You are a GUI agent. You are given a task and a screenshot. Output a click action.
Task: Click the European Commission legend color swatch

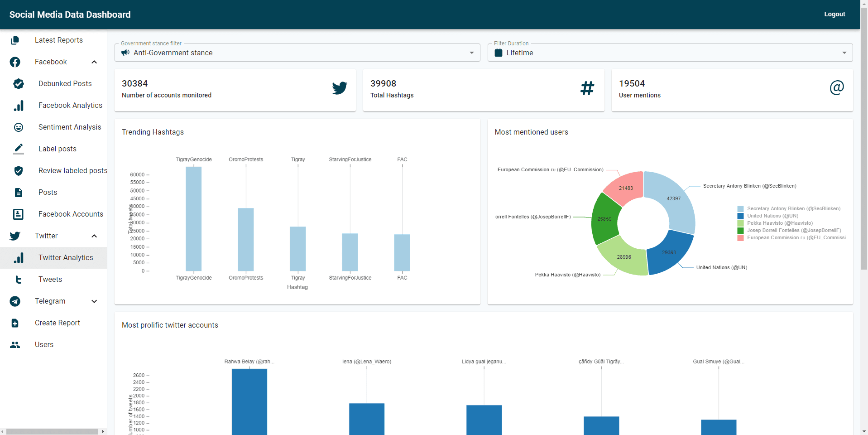740,238
